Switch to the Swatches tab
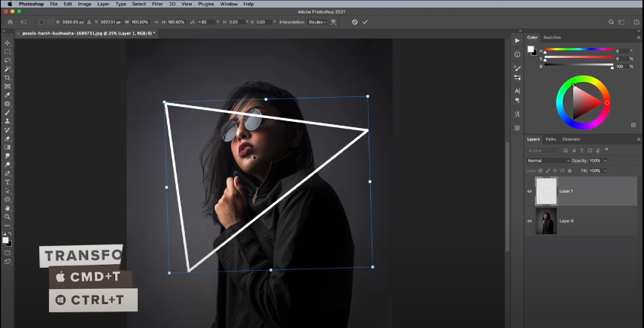 pos(552,37)
